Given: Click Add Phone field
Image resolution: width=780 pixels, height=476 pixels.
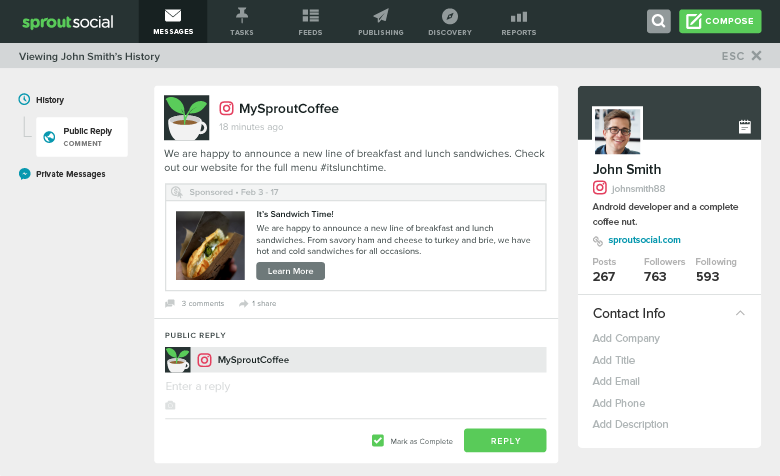Looking at the screenshot, I should click(x=618, y=403).
